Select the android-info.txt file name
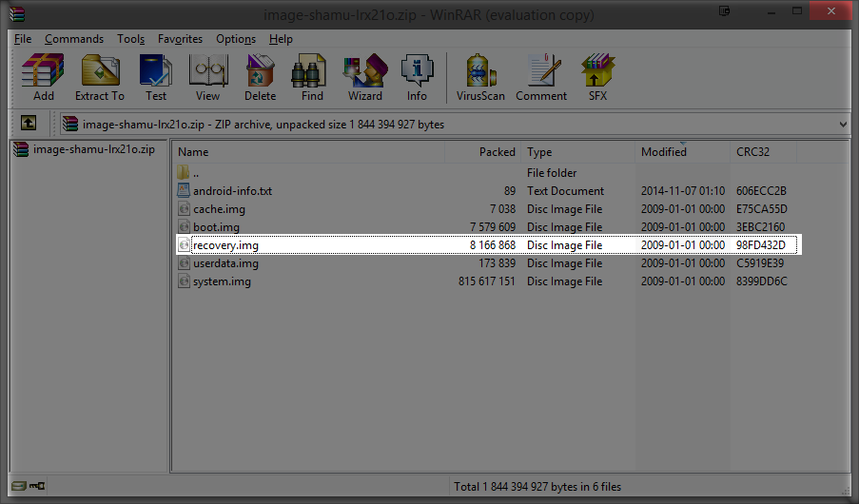The image size is (859, 504). [232, 190]
